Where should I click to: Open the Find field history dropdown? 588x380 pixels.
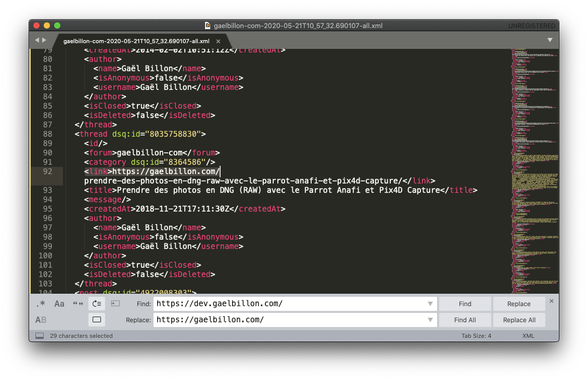430,304
